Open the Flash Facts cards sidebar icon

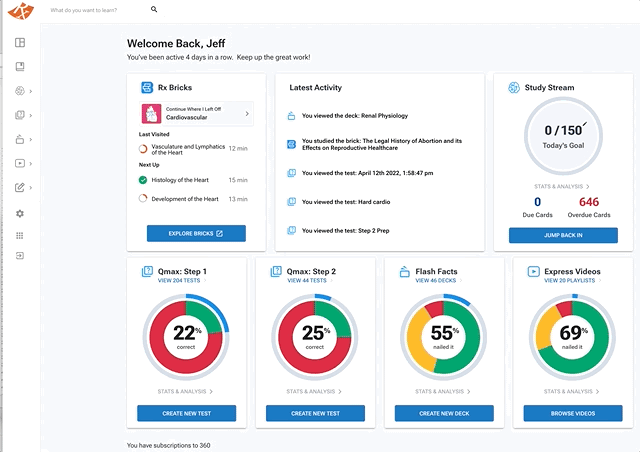coord(20,139)
